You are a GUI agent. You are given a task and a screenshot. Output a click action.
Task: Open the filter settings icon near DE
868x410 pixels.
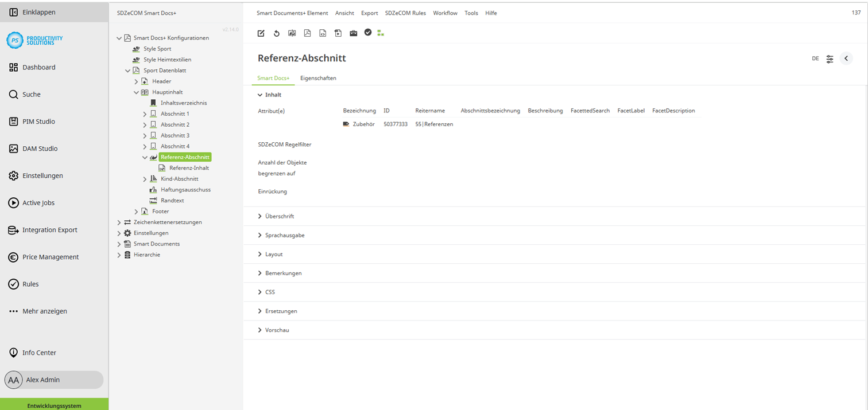[829, 58]
